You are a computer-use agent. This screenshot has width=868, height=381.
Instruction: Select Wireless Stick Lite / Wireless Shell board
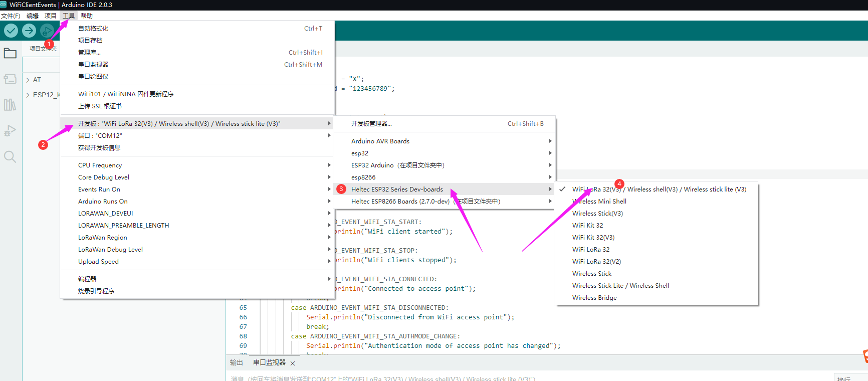657,286
